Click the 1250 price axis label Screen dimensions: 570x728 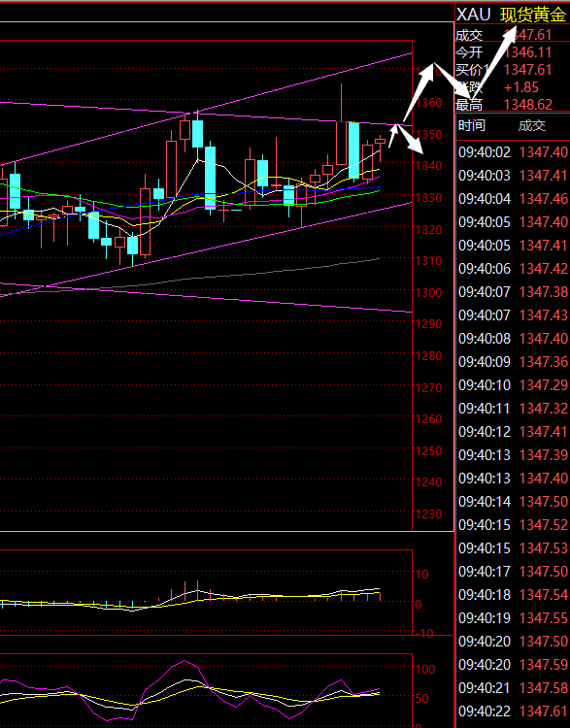pos(429,450)
